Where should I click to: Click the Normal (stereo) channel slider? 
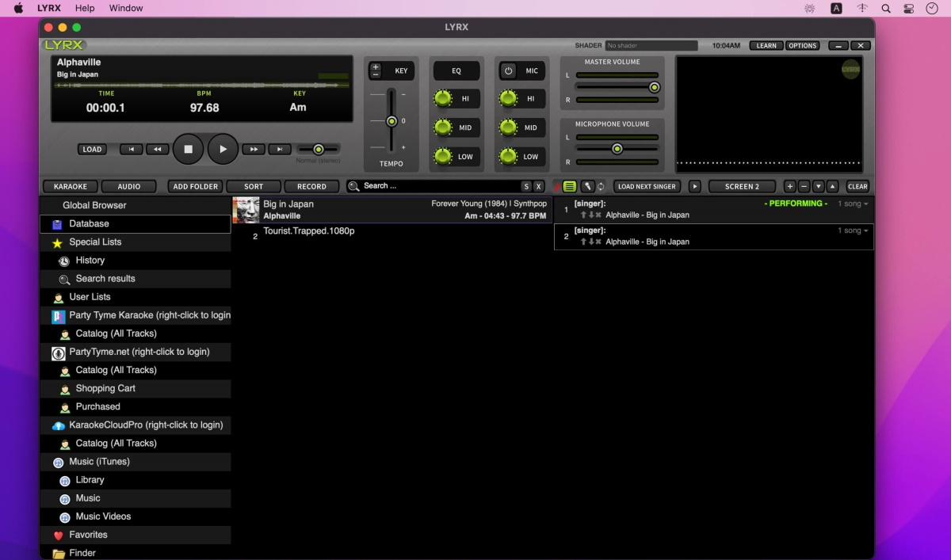(318, 149)
